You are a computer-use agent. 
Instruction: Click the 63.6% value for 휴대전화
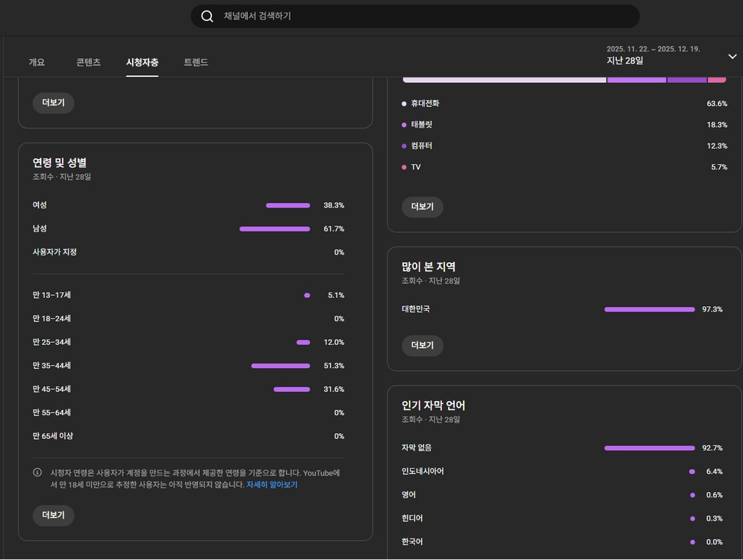[717, 104]
